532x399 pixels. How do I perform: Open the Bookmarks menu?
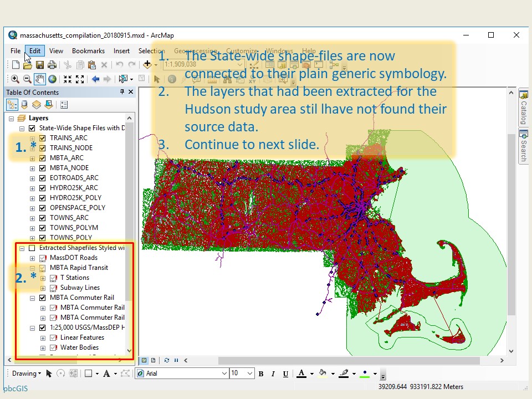(88, 50)
